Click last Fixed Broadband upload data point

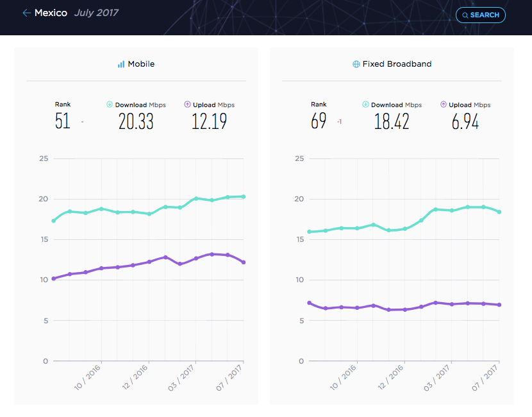[x=499, y=305]
